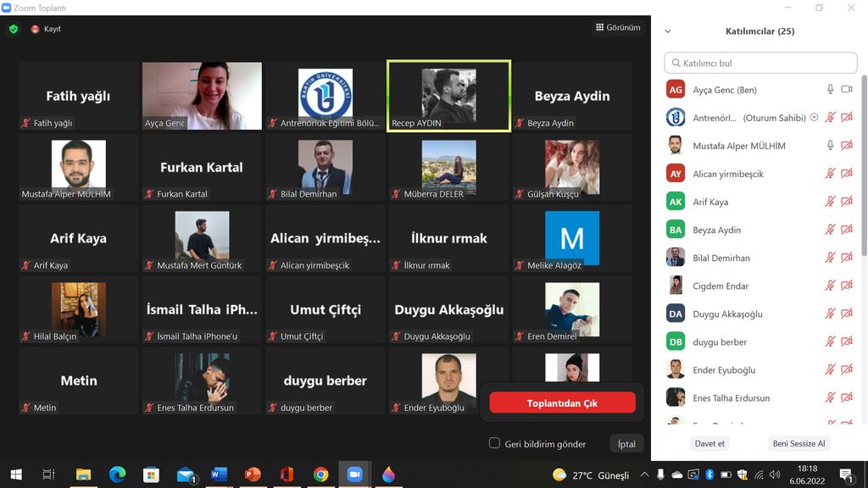Viewport: 868px width, 488px height.
Task: Click Ayça Genc's camera icon in participants list
Action: pyautogui.click(x=847, y=90)
